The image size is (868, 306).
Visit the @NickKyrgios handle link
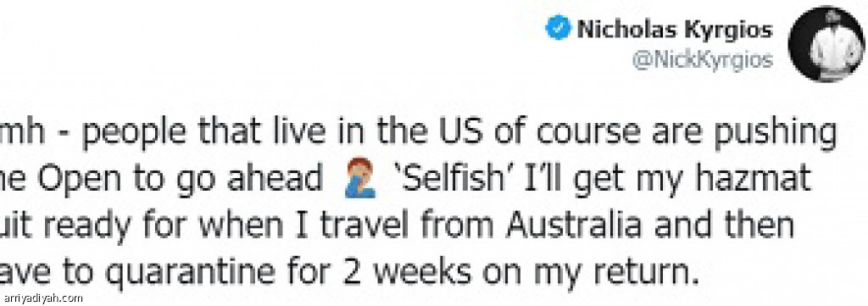(702, 60)
